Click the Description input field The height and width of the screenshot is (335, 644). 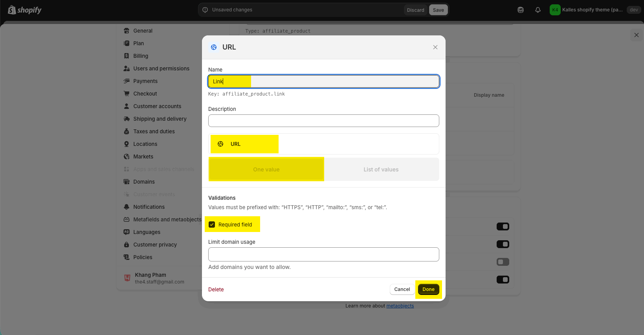click(323, 121)
